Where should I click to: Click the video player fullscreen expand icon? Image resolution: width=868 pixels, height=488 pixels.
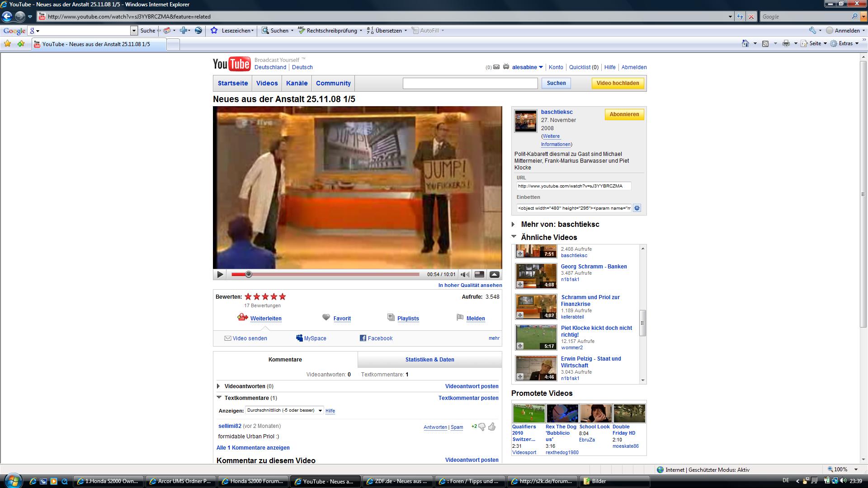click(494, 274)
